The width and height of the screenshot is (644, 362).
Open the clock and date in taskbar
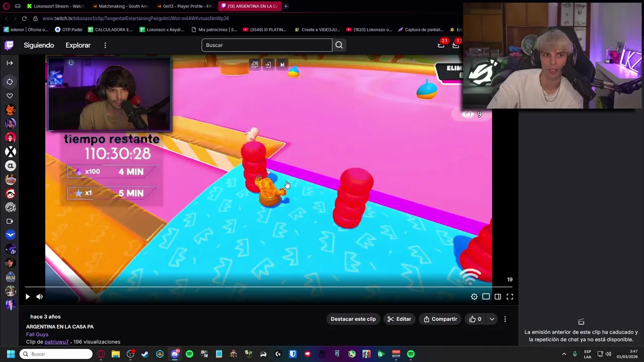click(x=627, y=354)
